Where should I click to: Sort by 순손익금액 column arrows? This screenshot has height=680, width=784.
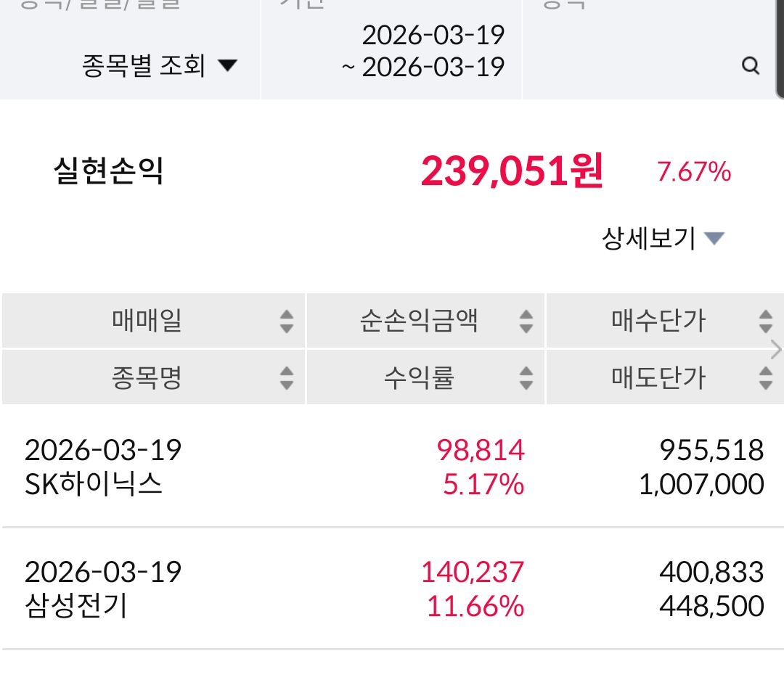(x=526, y=321)
